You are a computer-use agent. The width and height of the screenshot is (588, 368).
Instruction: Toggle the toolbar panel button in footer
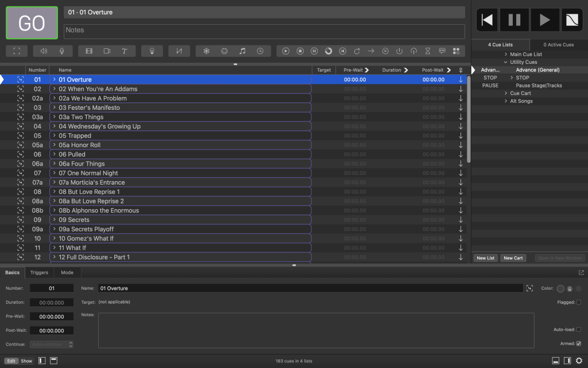pyautogui.click(x=53, y=361)
